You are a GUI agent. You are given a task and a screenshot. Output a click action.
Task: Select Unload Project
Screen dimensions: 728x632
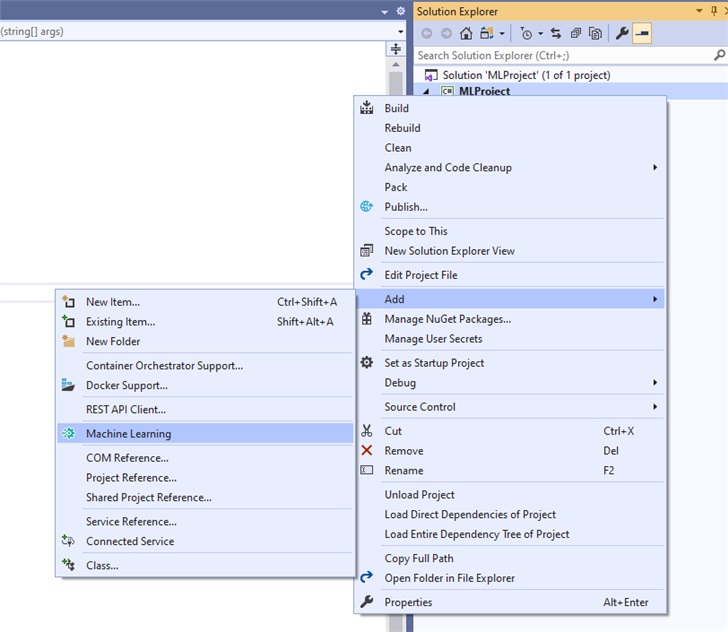point(511,495)
